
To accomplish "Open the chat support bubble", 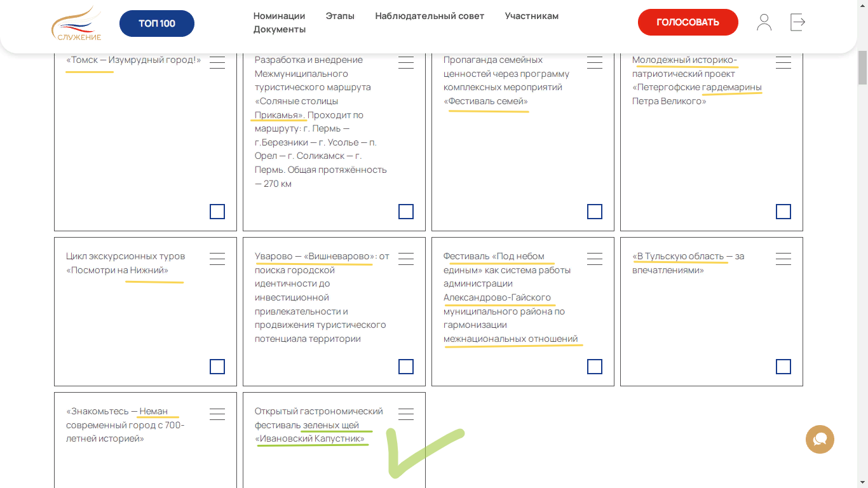I will pos(820,439).
